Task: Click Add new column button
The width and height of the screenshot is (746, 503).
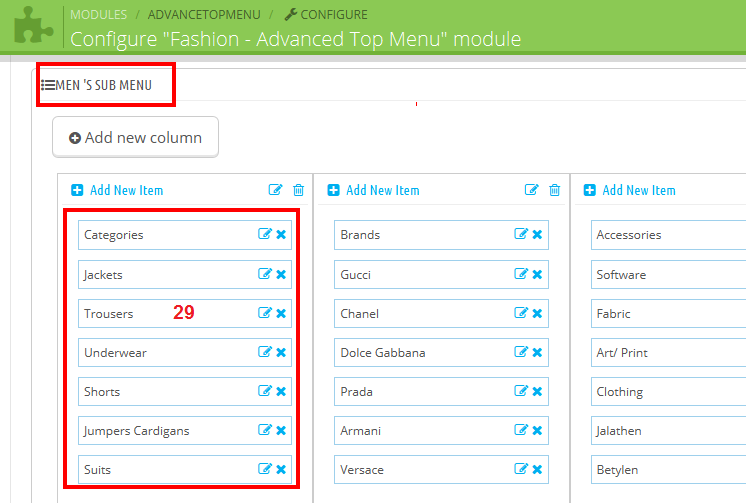Action: tap(136, 137)
